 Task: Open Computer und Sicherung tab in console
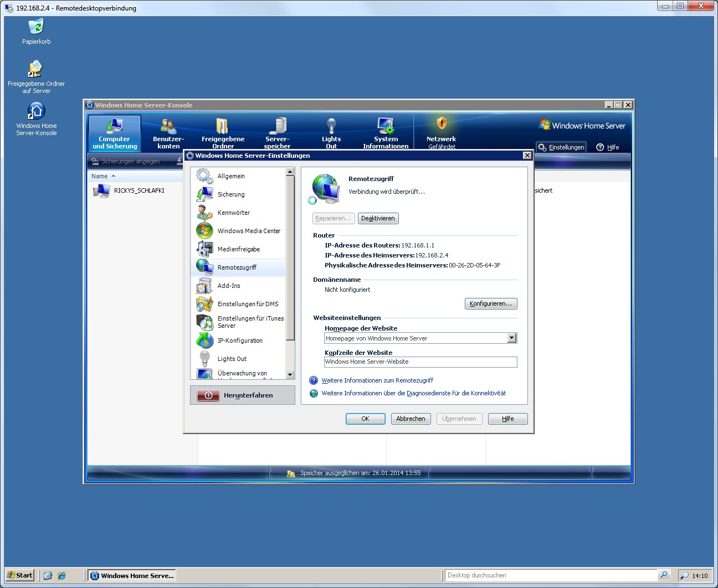point(115,133)
